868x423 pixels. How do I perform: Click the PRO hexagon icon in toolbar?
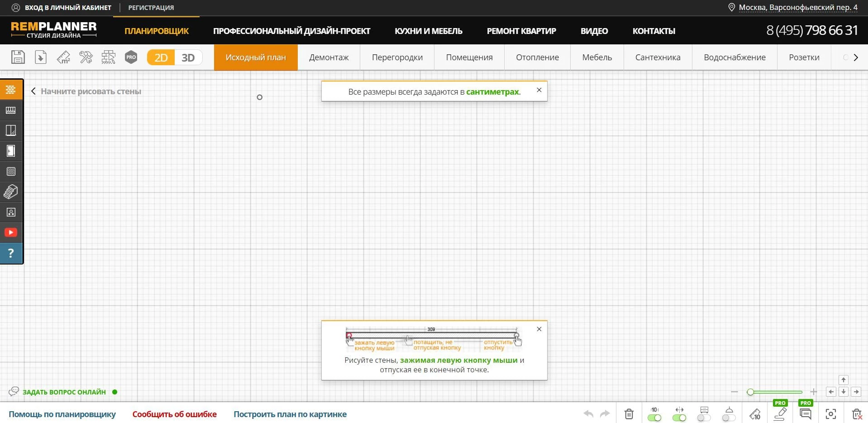click(131, 57)
